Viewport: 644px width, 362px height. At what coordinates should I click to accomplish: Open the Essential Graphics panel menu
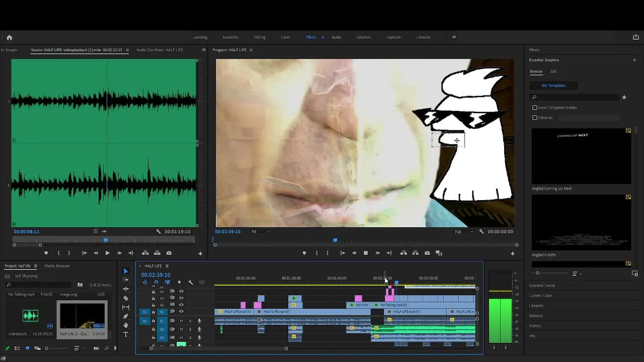pos(634,60)
